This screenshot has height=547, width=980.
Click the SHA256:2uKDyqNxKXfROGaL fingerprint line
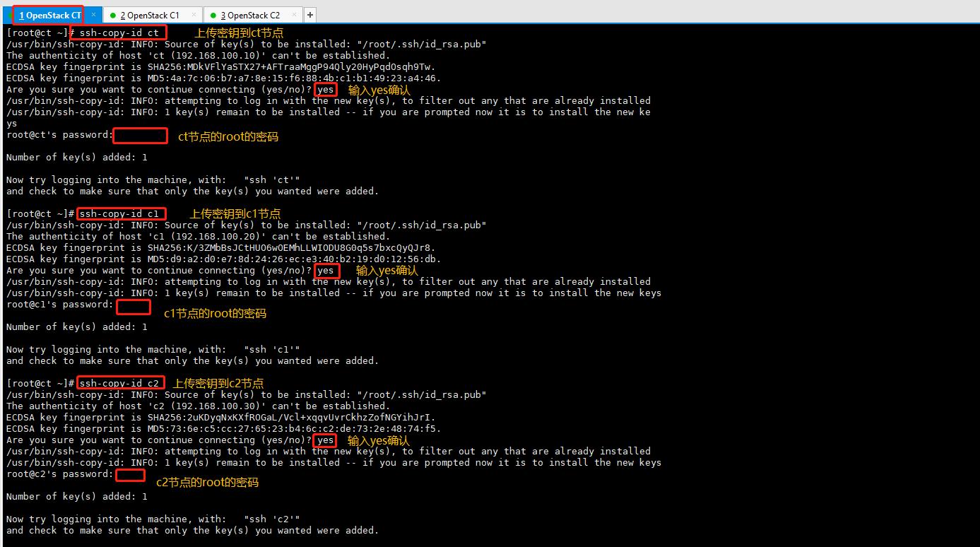(220, 417)
